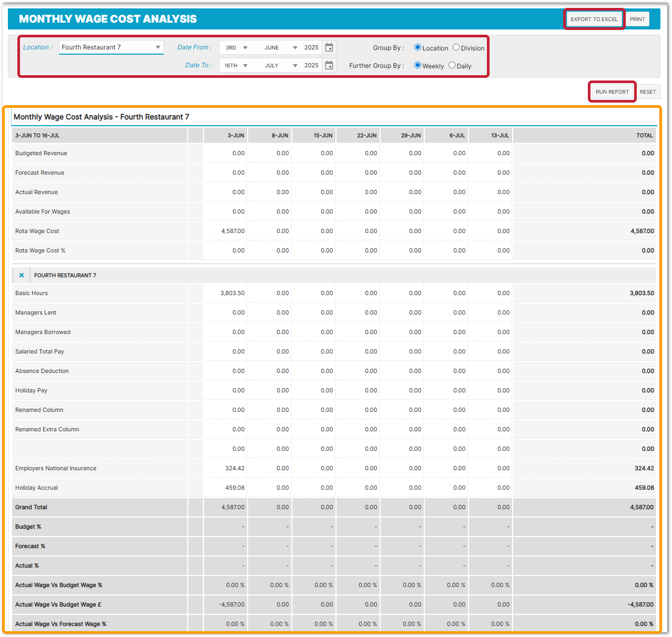Click the Date To year field
This screenshot has width=672, height=637.
pos(311,66)
